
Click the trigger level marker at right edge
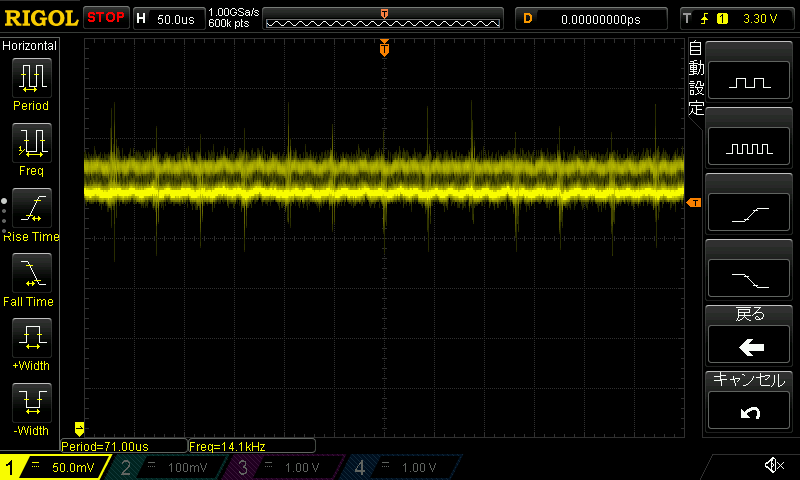pyautogui.click(x=694, y=203)
